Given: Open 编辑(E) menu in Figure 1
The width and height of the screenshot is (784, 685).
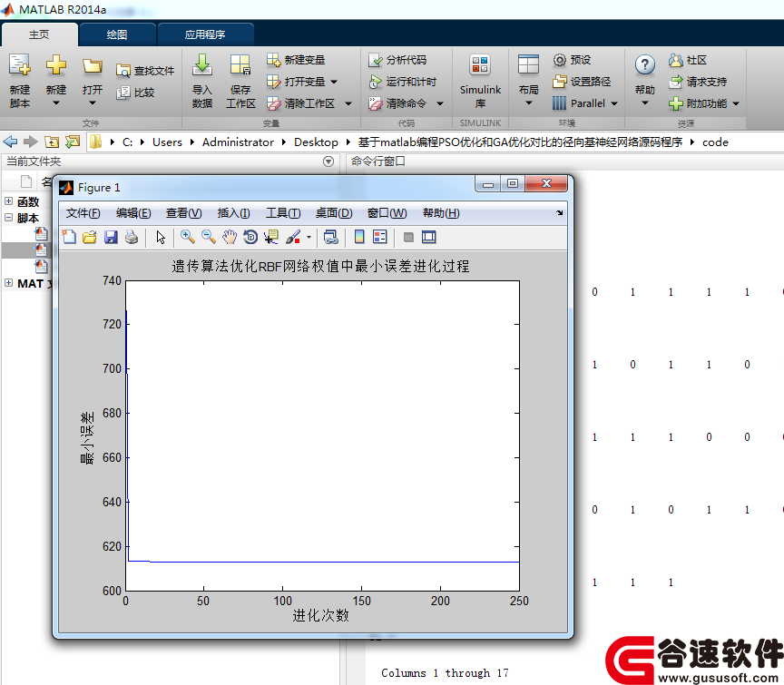Looking at the screenshot, I should (133, 213).
